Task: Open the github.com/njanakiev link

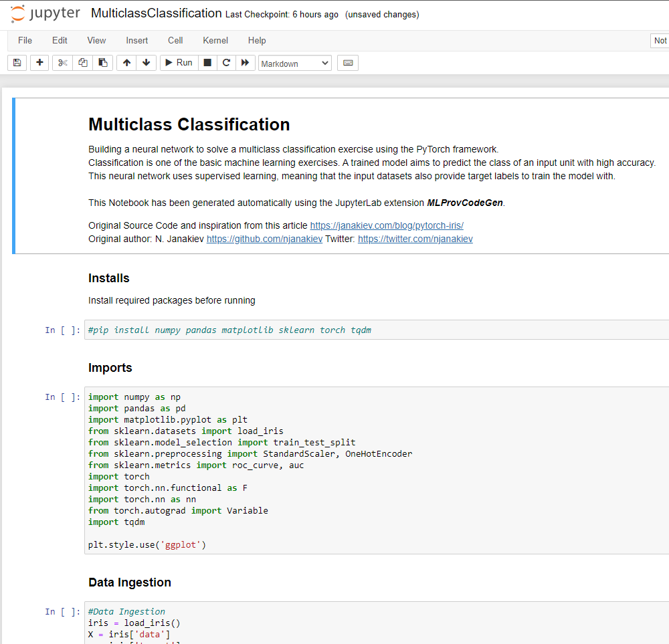Action: [x=264, y=239]
